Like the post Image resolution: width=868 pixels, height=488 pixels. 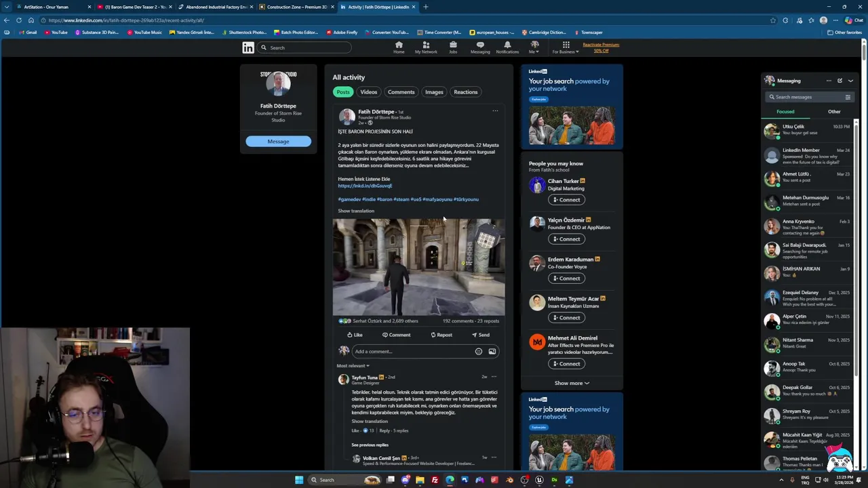(x=355, y=335)
